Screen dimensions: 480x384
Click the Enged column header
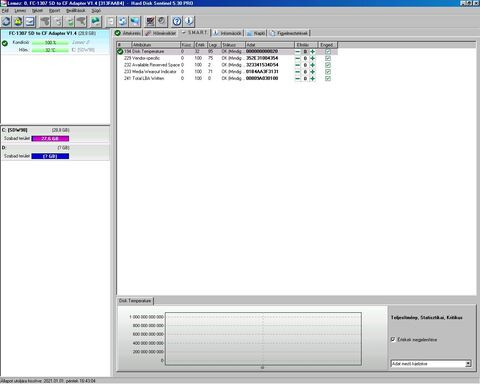pos(328,45)
